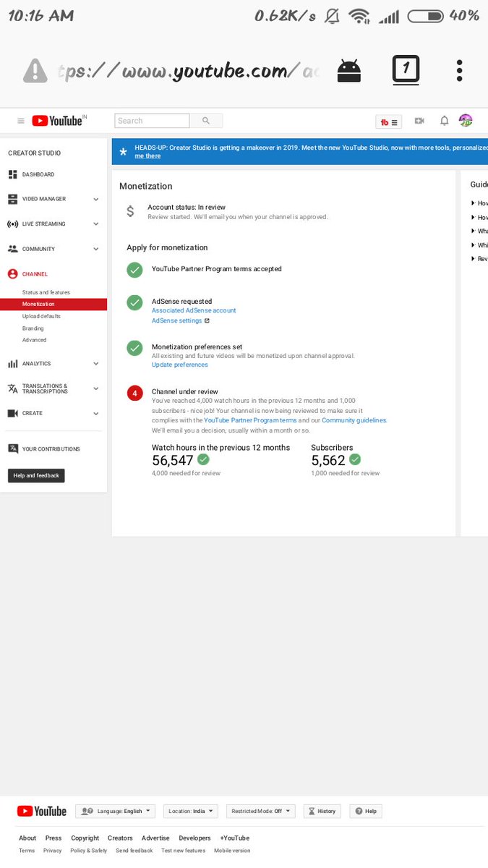The height and width of the screenshot is (868, 488).
Task: Expand the Analytics section
Action: (96, 364)
